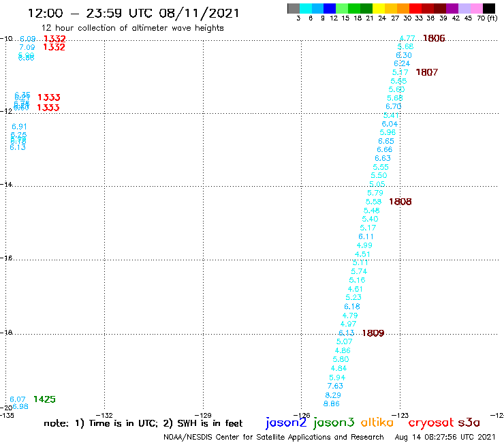Click subtitle '12 hour collection of altimeter wave heights'
504x443 pixels.
tap(132, 28)
